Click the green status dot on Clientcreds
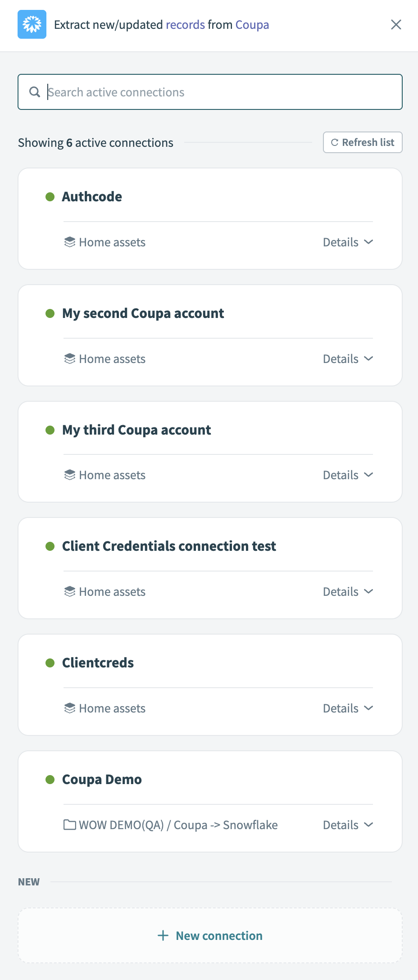The image size is (418, 980). coord(50,662)
